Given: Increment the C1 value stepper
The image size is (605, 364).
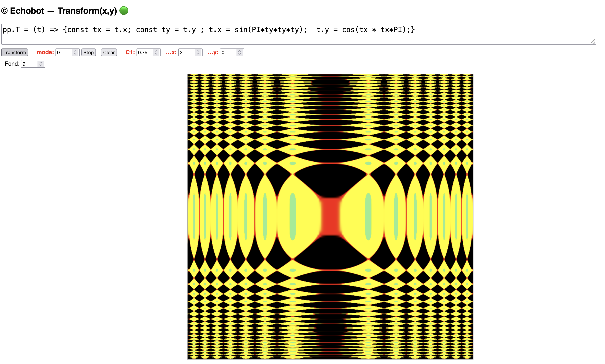Looking at the screenshot, I should 156,51.
